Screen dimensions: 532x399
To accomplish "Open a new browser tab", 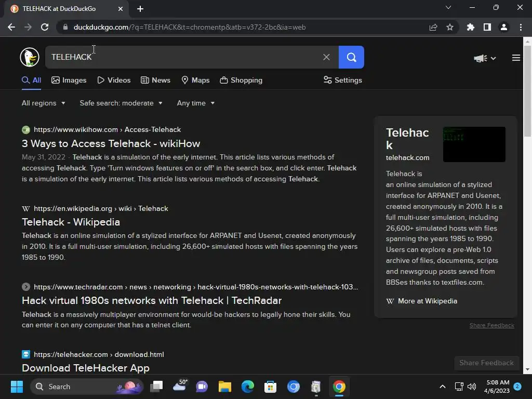I will (x=140, y=9).
